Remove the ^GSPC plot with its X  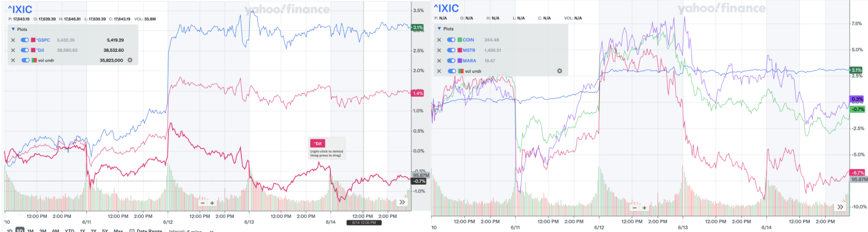pyautogui.click(x=13, y=40)
